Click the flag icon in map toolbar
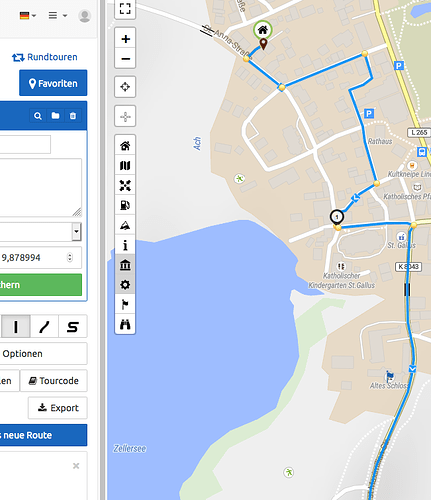Screen dimensions: 431x500 coord(125,304)
